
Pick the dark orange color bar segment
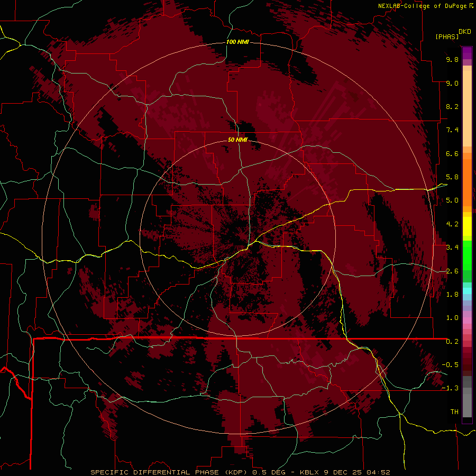467,182
